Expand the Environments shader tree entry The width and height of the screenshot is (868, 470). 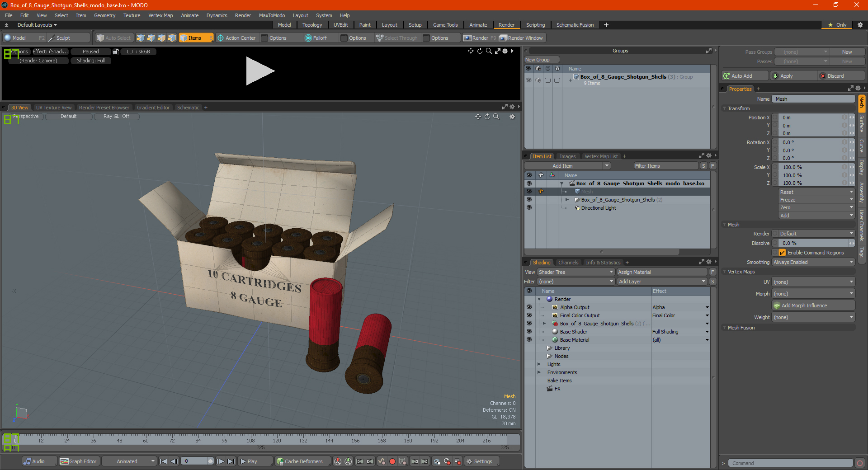pos(539,372)
